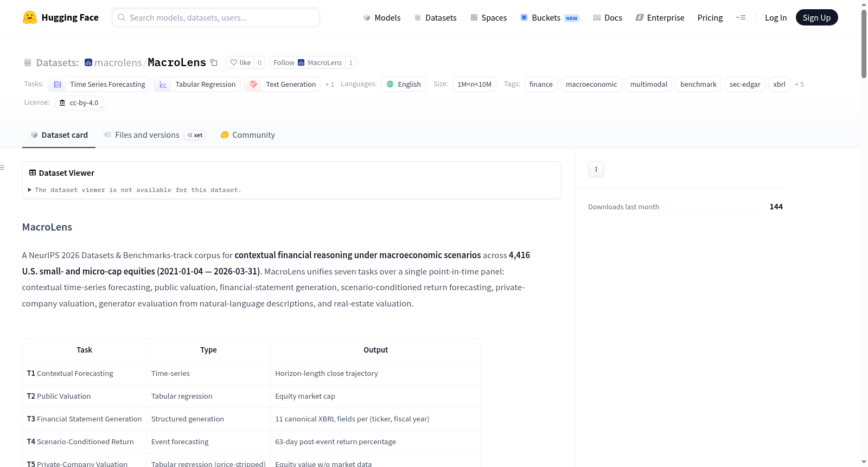Click the globe icon beside English
Viewport: 868px width, 467px height.
(390, 84)
